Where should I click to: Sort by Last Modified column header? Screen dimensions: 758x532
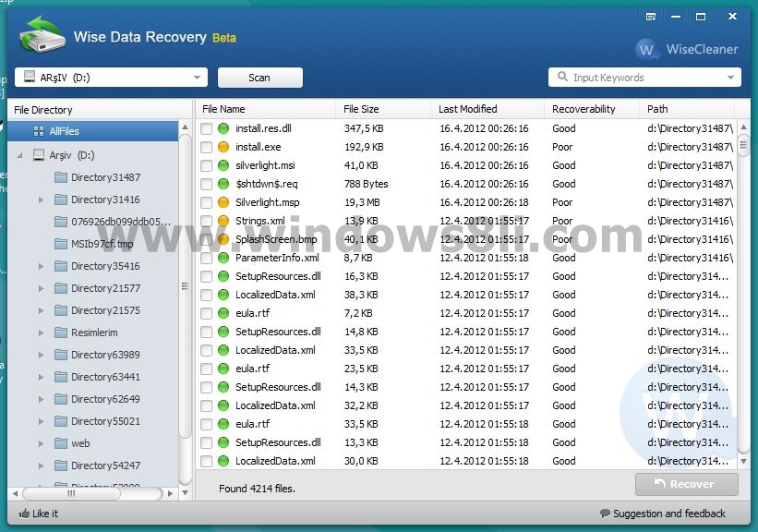pyautogui.click(x=487, y=109)
